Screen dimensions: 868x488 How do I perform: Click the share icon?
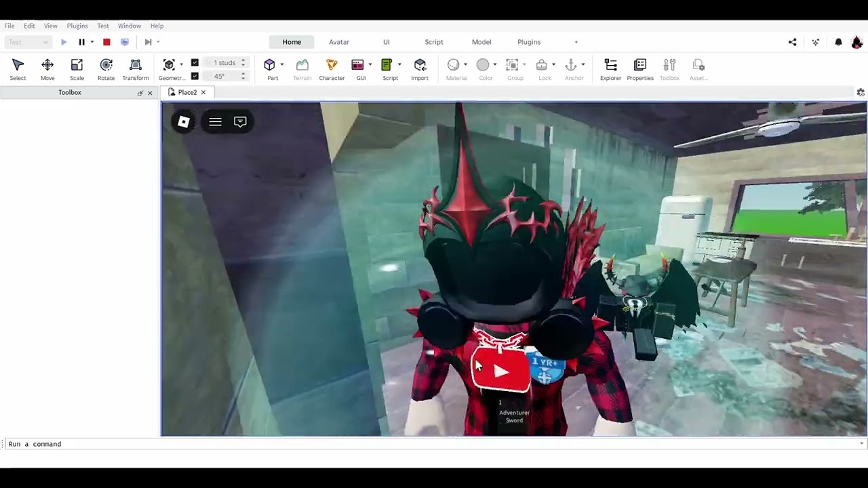[x=792, y=42]
